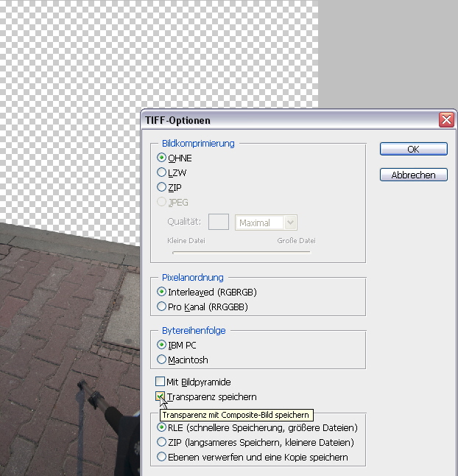Select Interleaved (RGBRGB) pixel order
Image resolution: width=458 pixels, height=476 pixels.
click(162, 292)
